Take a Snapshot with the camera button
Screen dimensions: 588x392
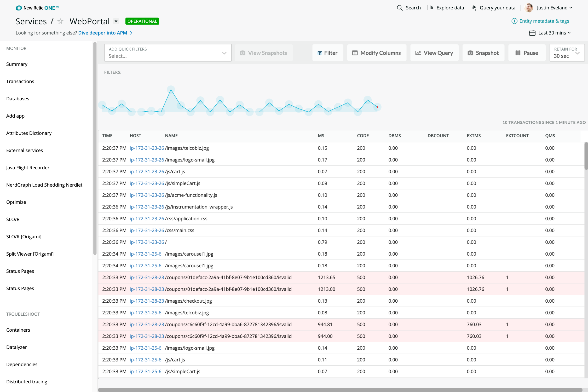point(483,53)
